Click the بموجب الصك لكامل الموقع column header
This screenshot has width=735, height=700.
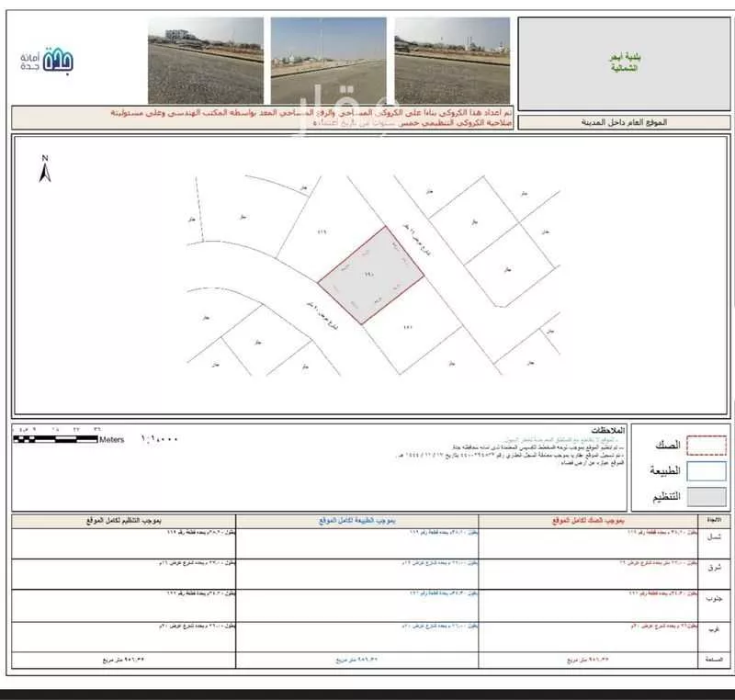click(x=588, y=521)
